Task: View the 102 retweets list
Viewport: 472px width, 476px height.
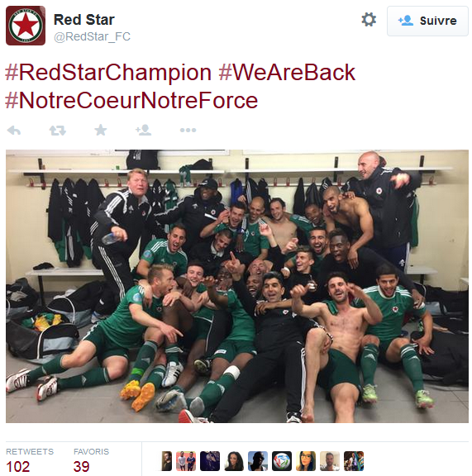Action: (30, 460)
